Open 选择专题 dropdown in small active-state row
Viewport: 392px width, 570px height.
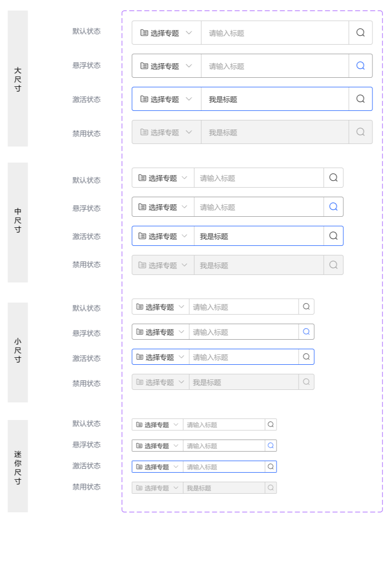pyautogui.click(x=161, y=357)
